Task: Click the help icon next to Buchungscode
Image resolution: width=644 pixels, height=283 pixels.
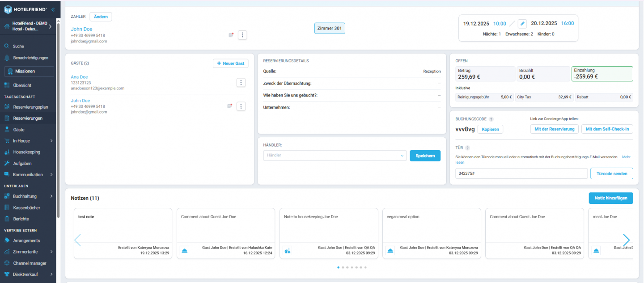Action: click(491, 119)
